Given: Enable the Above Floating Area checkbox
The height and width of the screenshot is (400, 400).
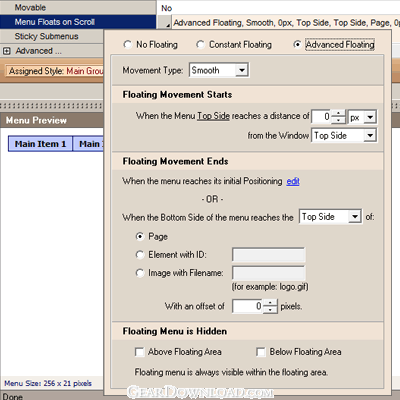Looking at the screenshot, I should [139, 352].
